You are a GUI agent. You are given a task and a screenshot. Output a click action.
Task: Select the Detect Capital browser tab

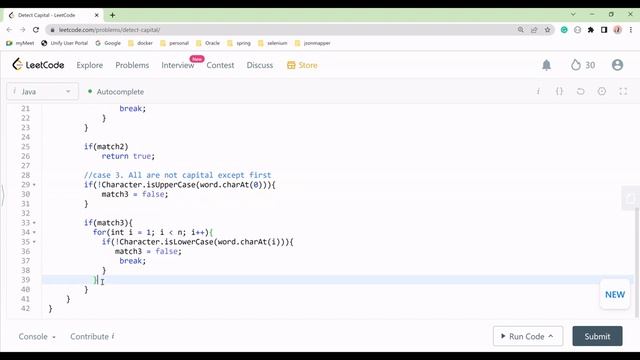click(53, 15)
